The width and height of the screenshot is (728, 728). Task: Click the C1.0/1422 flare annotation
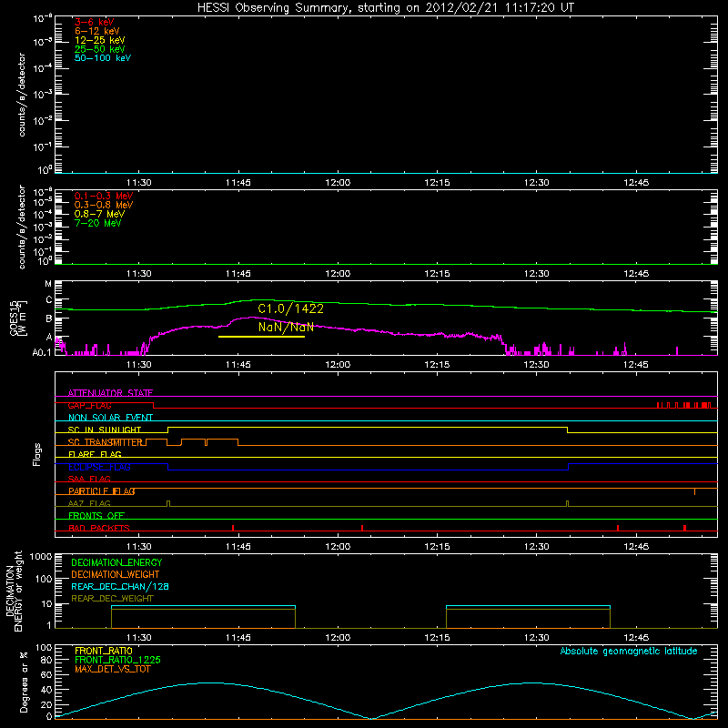coord(290,308)
